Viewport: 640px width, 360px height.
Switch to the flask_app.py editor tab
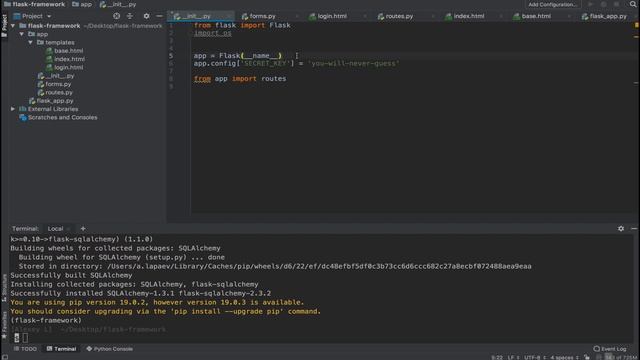604,16
